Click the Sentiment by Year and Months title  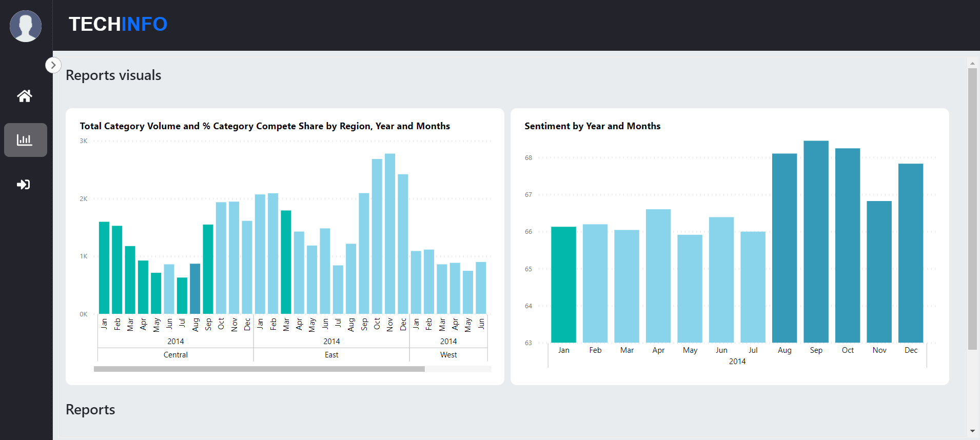coord(592,126)
